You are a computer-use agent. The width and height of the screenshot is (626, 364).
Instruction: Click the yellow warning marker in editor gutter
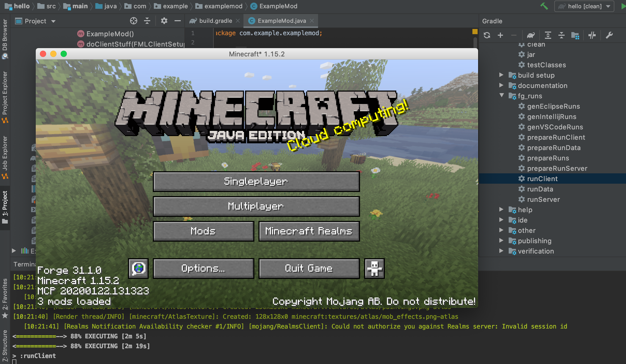475,32
